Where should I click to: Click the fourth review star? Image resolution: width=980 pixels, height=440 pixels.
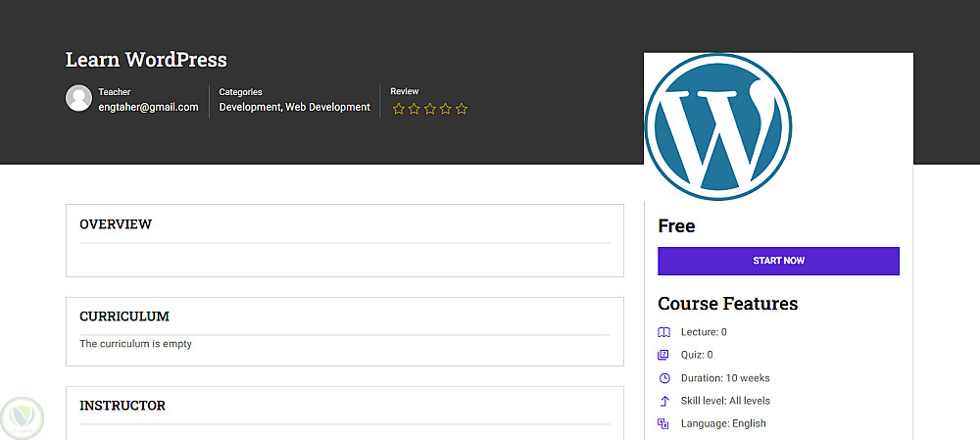[x=446, y=109]
